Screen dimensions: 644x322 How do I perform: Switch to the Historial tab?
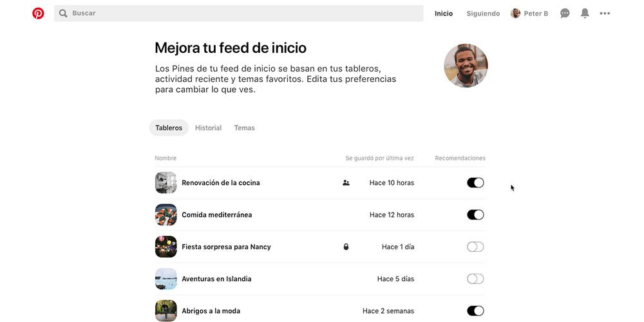click(x=208, y=128)
